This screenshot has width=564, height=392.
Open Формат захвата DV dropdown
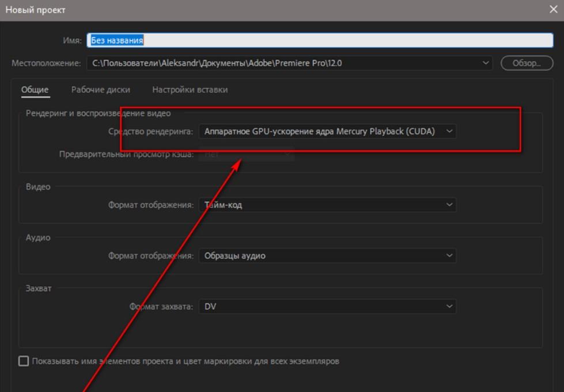click(328, 306)
